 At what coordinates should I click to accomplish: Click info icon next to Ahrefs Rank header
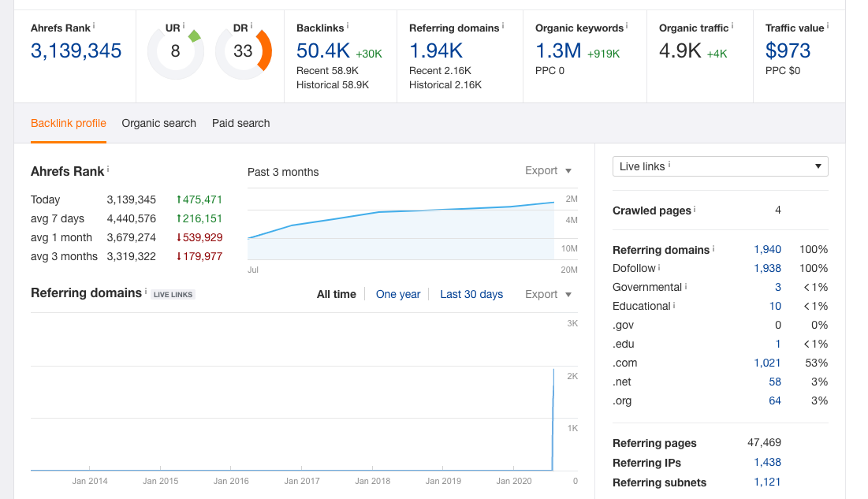point(94,25)
